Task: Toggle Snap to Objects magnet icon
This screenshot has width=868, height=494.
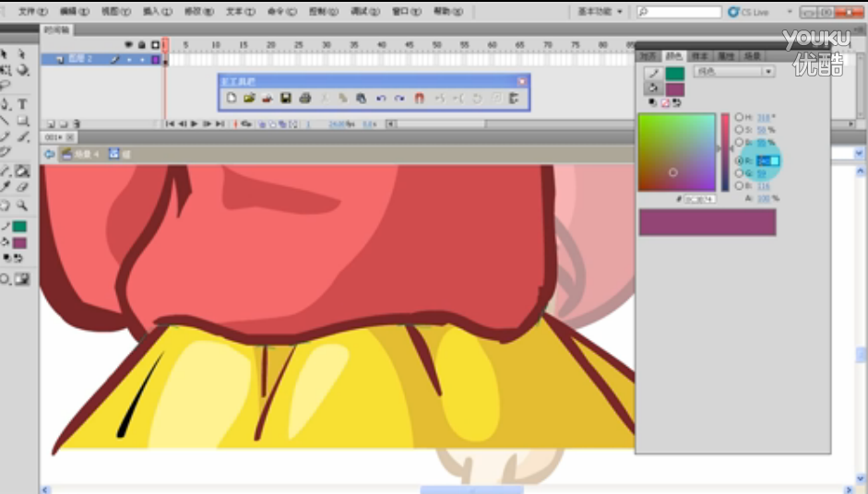Action: (x=419, y=98)
